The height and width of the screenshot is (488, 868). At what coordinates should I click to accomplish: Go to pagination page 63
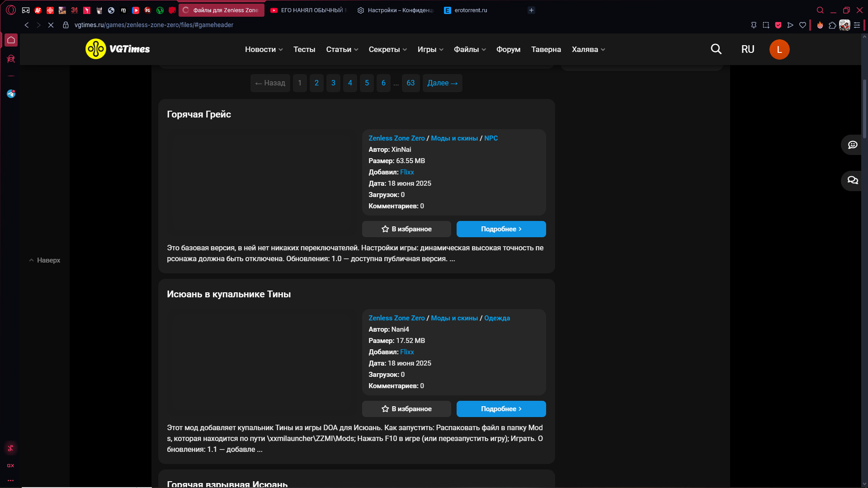[410, 83]
